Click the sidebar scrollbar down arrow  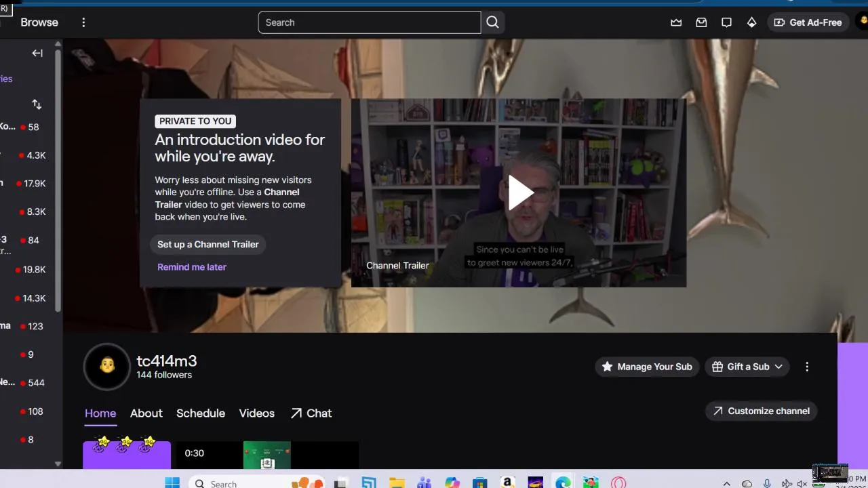click(x=58, y=464)
